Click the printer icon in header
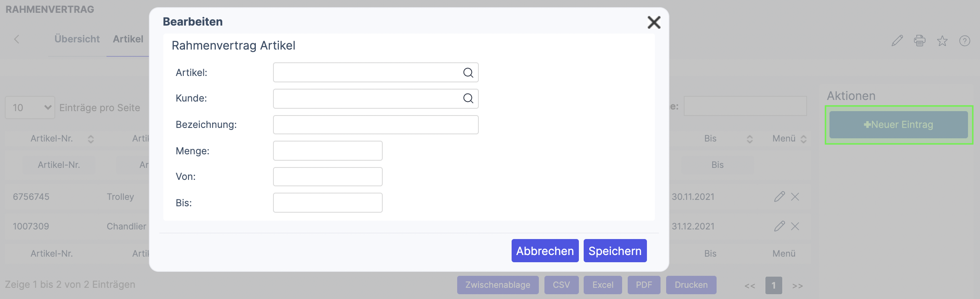 (920, 40)
